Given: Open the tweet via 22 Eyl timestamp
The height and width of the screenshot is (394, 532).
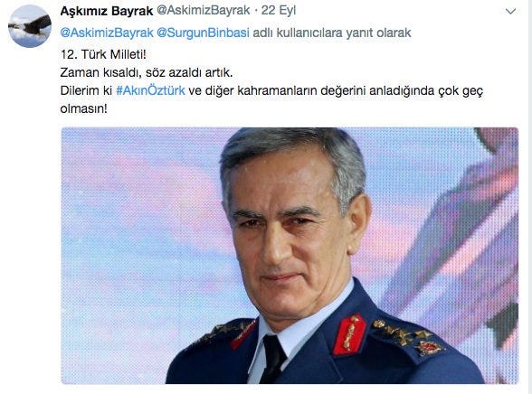Looking at the screenshot, I should click(x=279, y=11).
